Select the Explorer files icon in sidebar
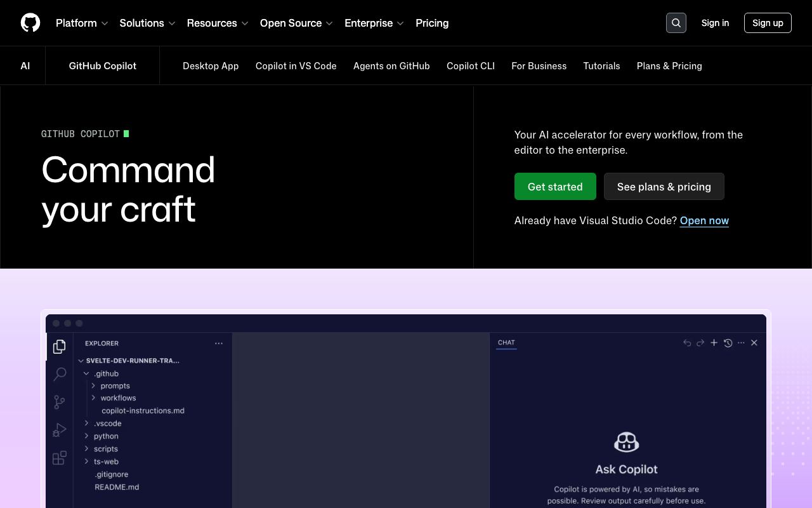 coord(60,346)
